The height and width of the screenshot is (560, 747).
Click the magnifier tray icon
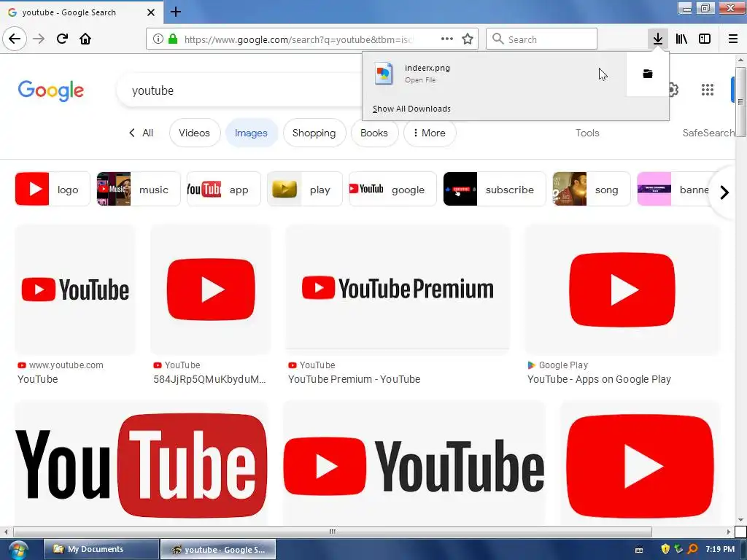point(693,549)
